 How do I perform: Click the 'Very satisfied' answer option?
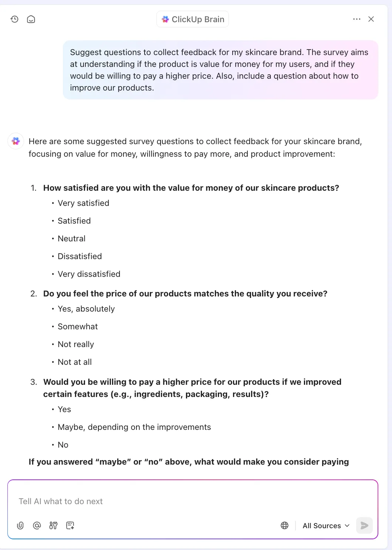pyautogui.click(x=83, y=203)
